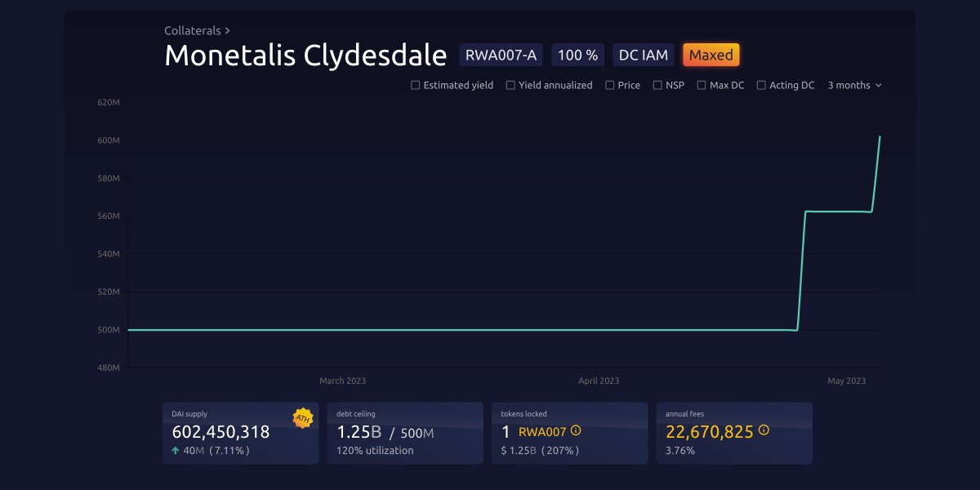Screen dimensions: 980x490
Task: Click the DC IAM badge
Action: tap(644, 56)
